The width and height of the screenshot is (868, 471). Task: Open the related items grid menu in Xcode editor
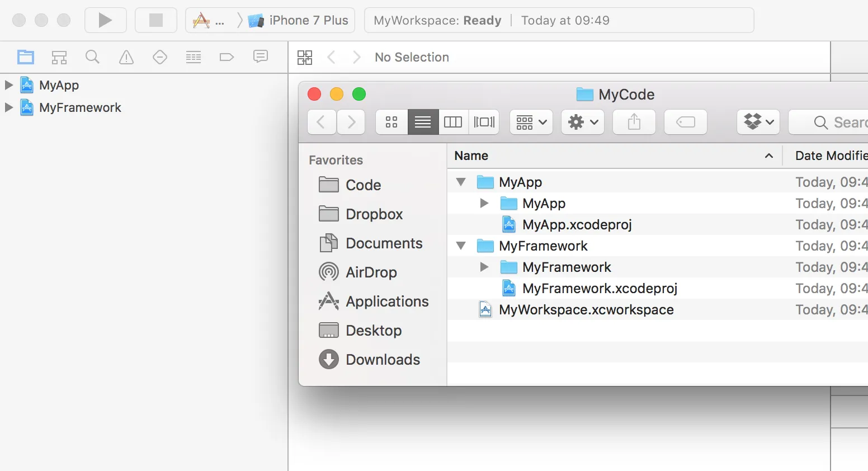point(305,57)
